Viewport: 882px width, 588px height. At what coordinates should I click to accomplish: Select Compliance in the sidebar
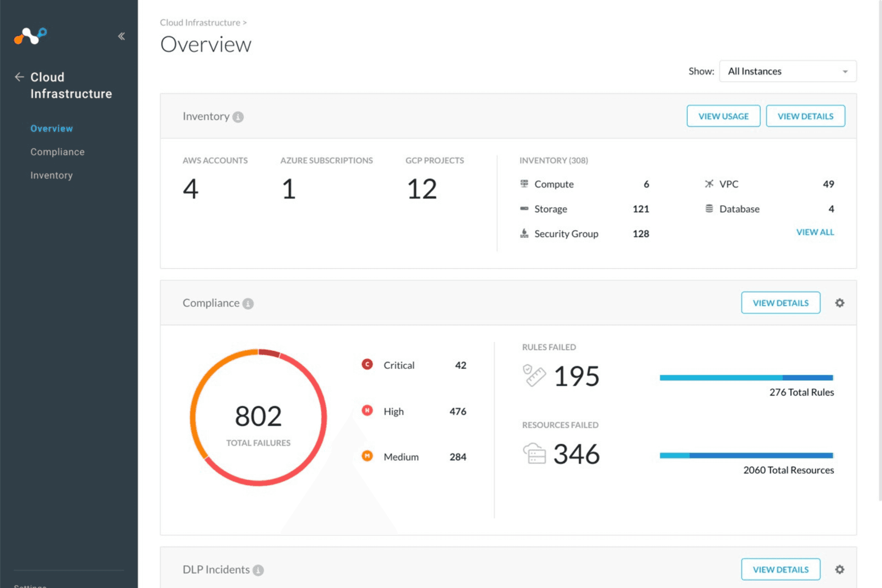pos(57,152)
